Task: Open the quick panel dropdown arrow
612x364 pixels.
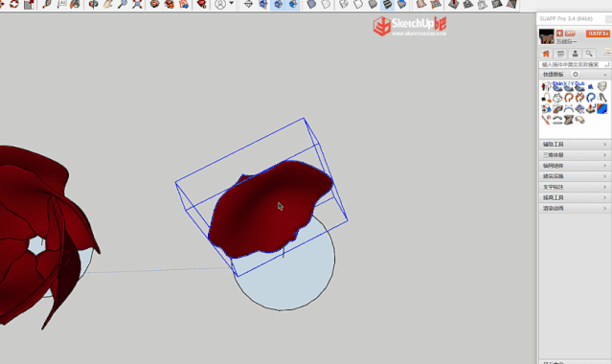Action: pos(605,75)
